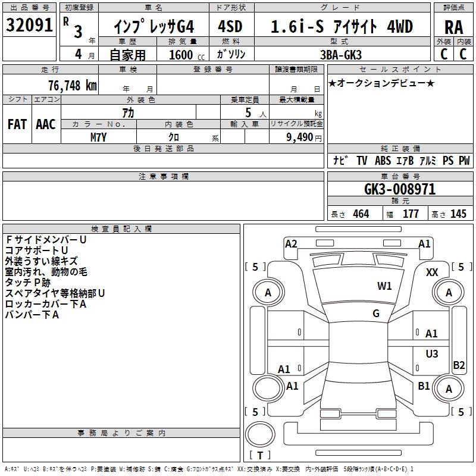476x476 pixels.
Task: Click the color number M7Y
Action: click(x=98, y=137)
